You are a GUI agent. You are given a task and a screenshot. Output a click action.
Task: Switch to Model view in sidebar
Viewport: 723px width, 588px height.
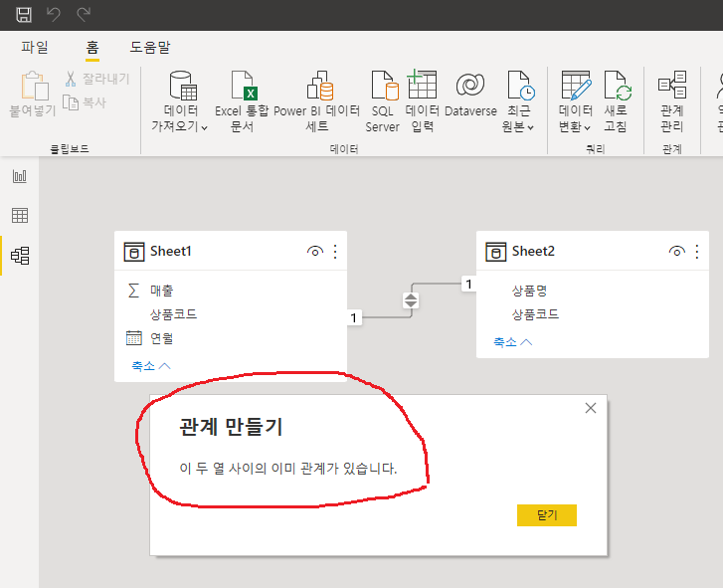tap(20, 256)
